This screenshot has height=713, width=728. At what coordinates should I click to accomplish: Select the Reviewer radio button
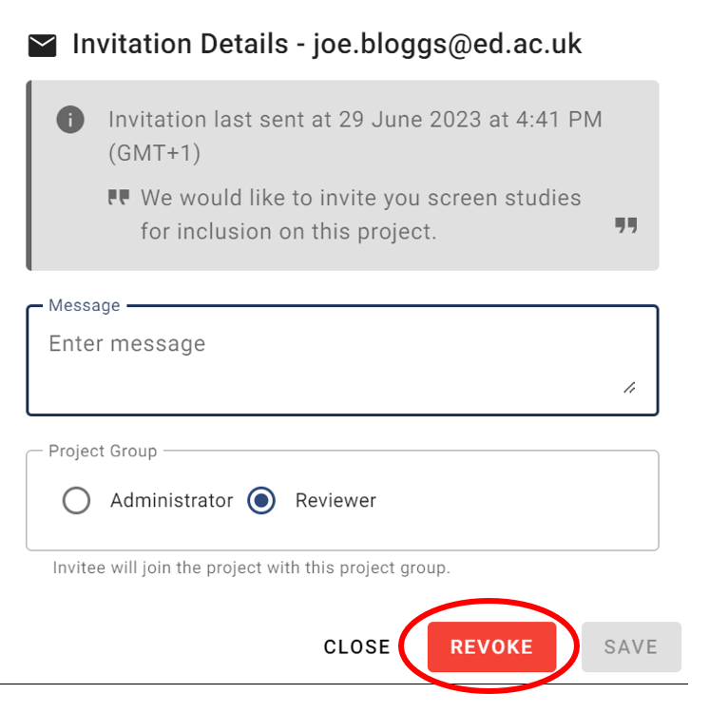pos(261,500)
